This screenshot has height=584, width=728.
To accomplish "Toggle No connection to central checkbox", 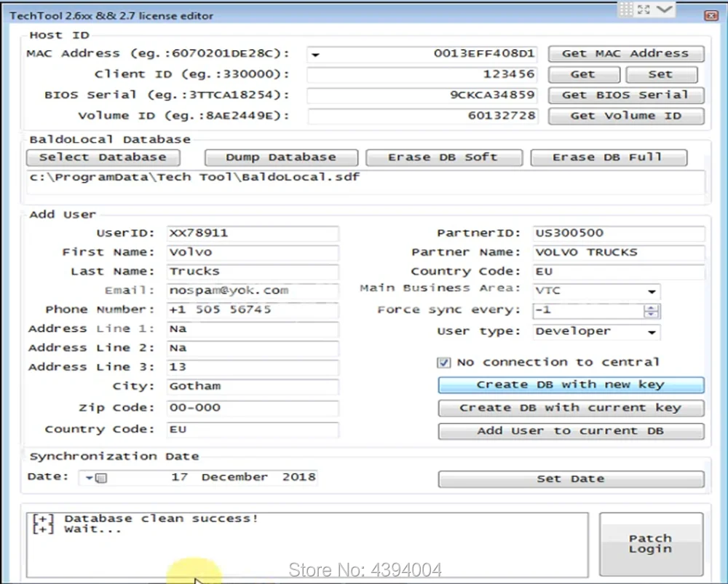I will (444, 363).
